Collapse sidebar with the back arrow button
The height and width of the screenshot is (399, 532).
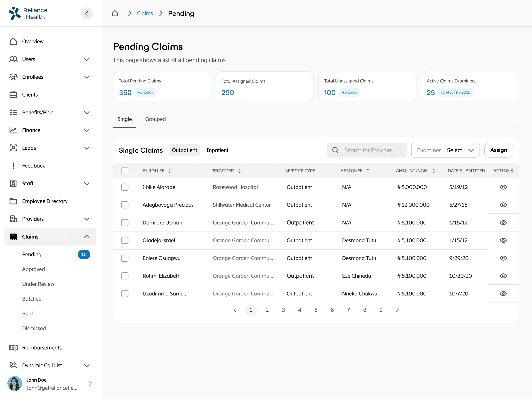coord(87,13)
